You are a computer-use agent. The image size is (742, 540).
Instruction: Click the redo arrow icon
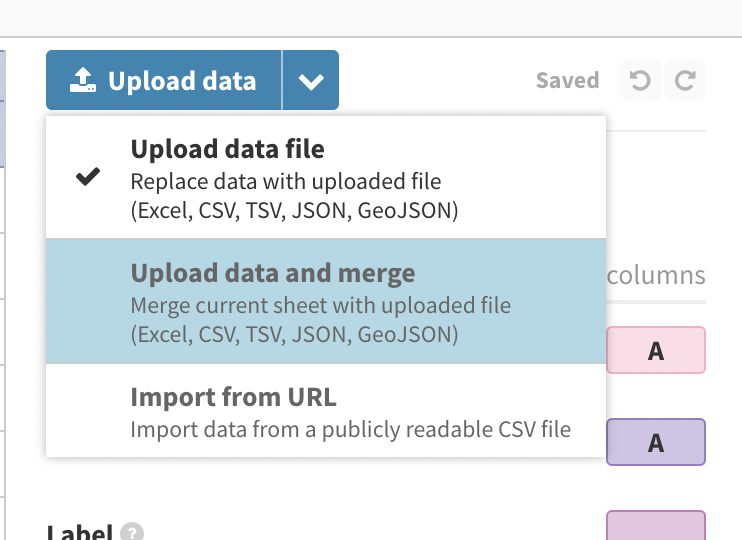685,80
